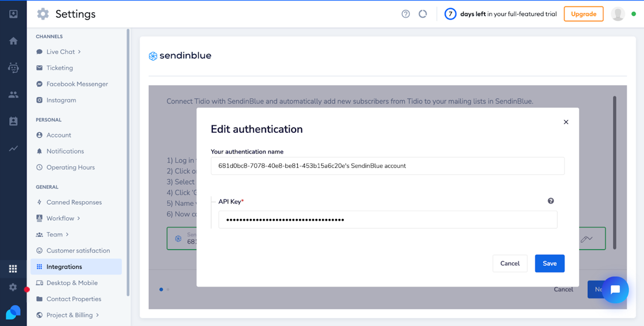Click the pencil edit icon on the account row
The image size is (644, 326).
tap(586, 239)
